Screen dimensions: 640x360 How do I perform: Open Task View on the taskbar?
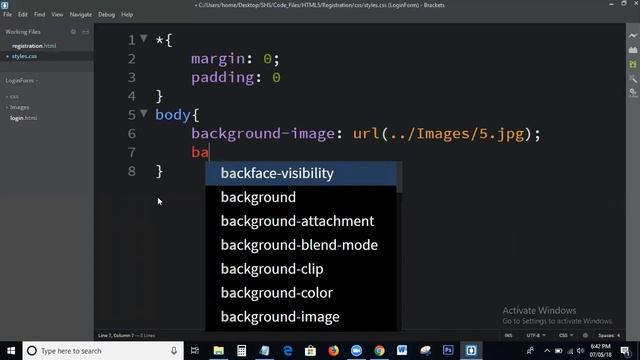click(195, 351)
